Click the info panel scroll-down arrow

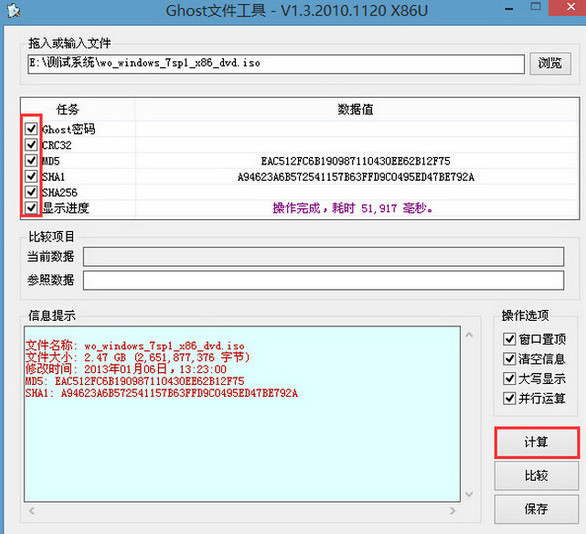coord(469,494)
